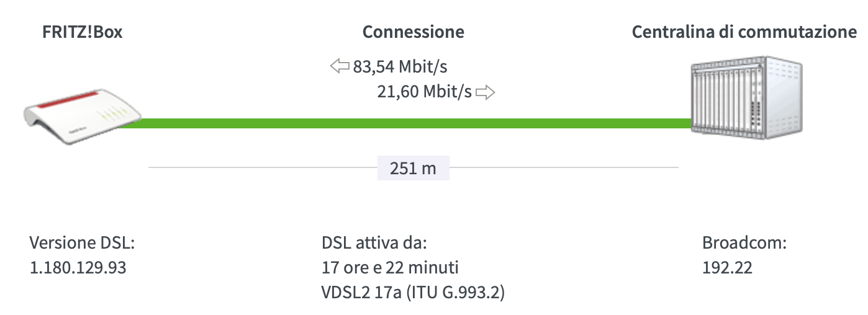
Task: Click the Versione DSL label
Action: point(82,242)
